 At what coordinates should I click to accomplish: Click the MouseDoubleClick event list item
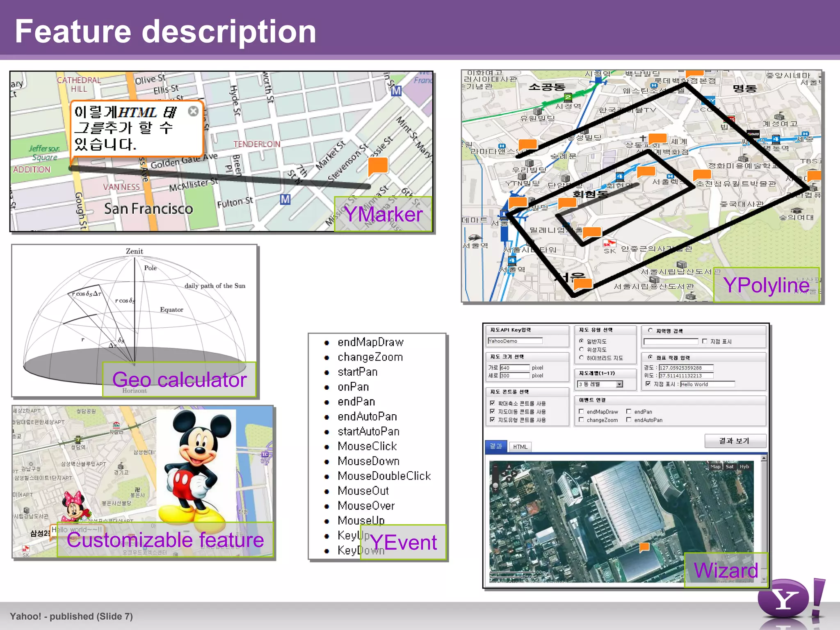click(384, 476)
